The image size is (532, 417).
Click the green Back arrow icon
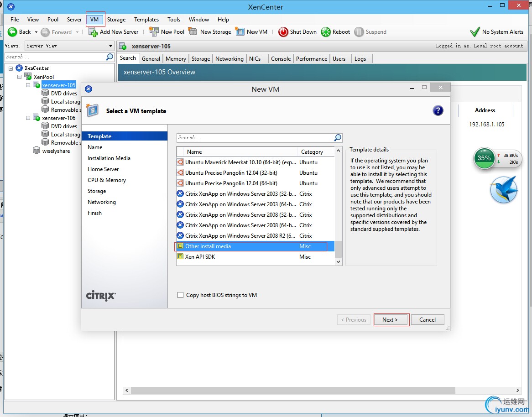pos(12,32)
